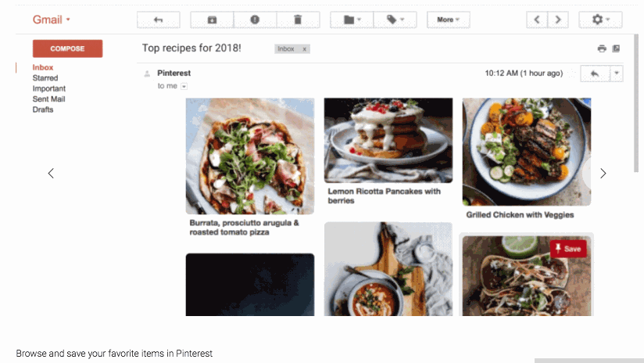This screenshot has width=644, height=363.
Task: Reply using the arrow beside timestamp
Action: pyautogui.click(x=594, y=74)
